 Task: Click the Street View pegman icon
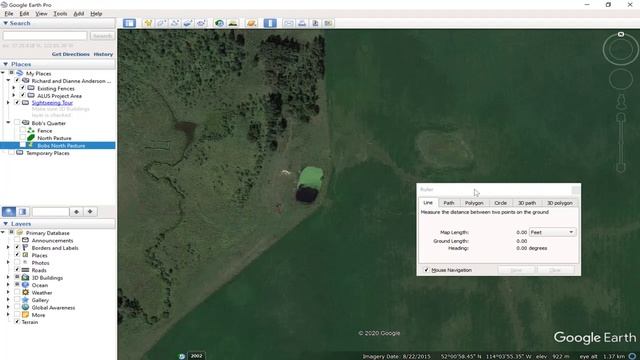[621, 102]
